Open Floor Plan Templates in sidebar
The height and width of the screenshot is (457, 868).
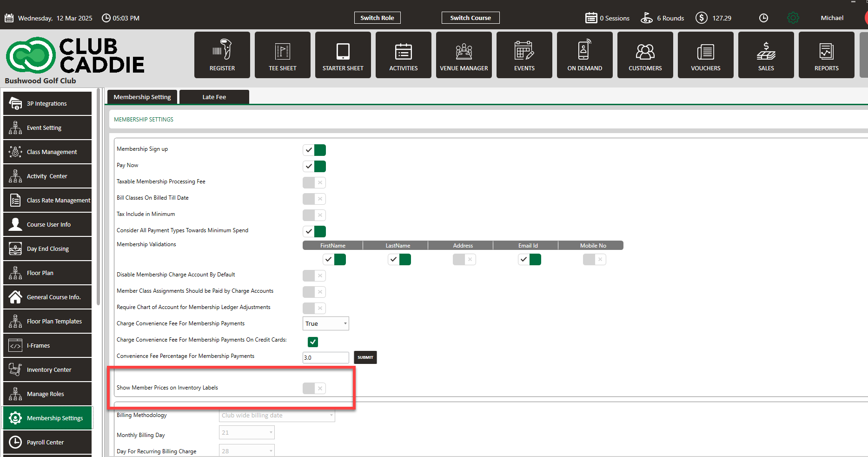coord(47,321)
